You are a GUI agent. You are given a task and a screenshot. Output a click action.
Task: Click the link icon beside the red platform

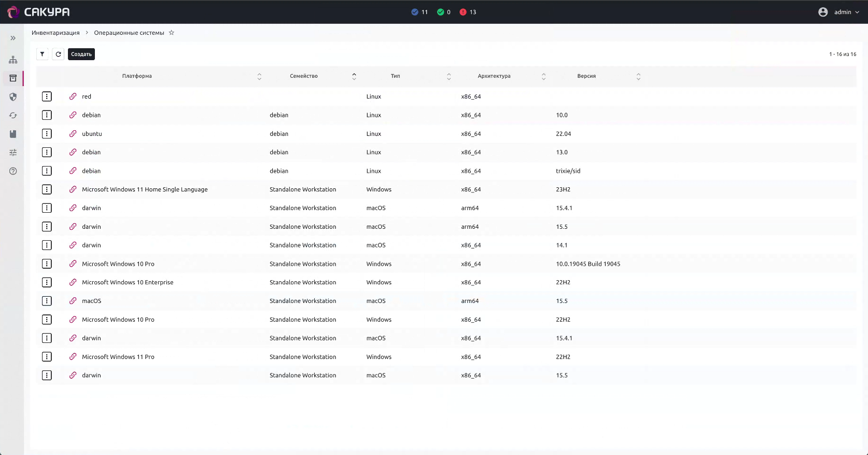tap(73, 96)
